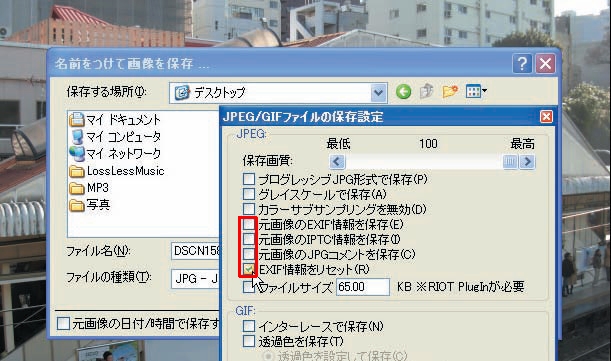Uncheck EXIF情報をリセット option
This screenshot has height=361, width=611.
(x=249, y=269)
